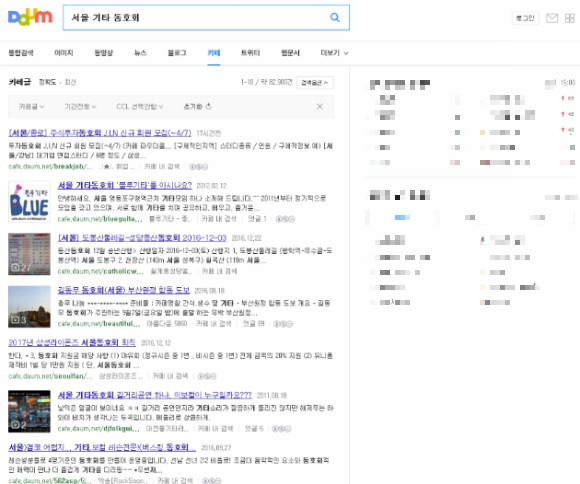Click the 초기화 reset label
580x484 pixels.
(193, 107)
